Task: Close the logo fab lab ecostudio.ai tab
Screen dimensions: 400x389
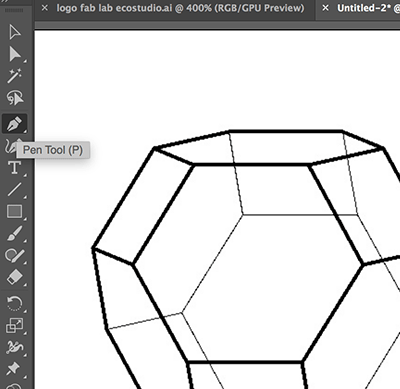Action: point(45,8)
